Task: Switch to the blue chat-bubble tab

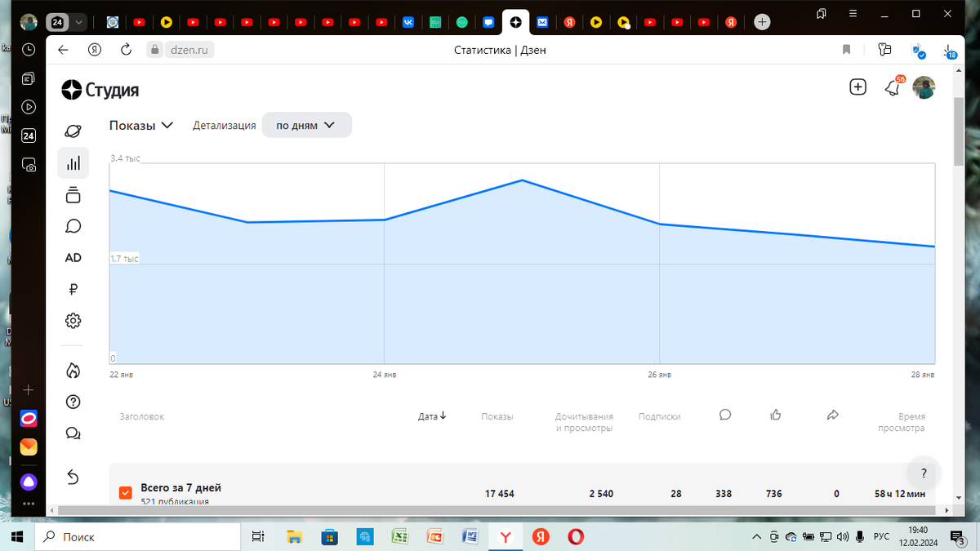Action: pos(489,22)
